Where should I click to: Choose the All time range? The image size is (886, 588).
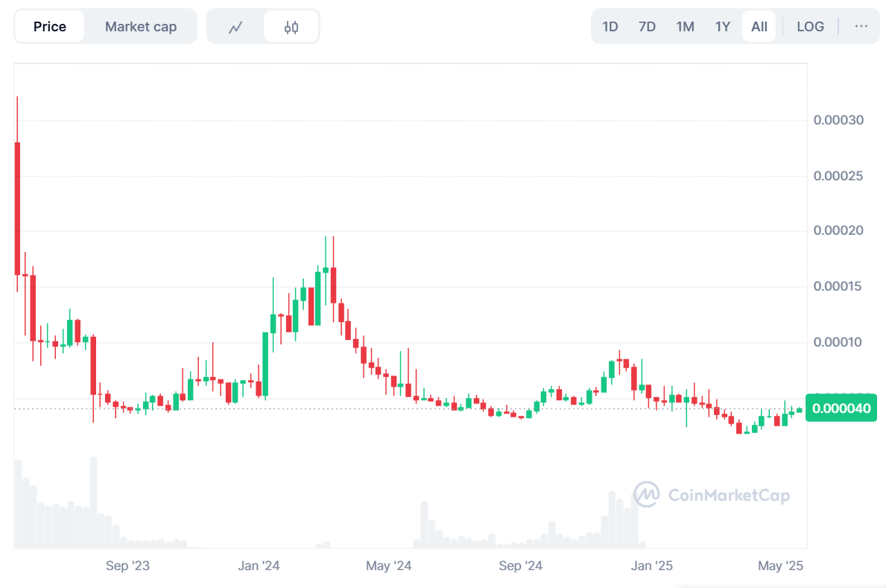759,27
